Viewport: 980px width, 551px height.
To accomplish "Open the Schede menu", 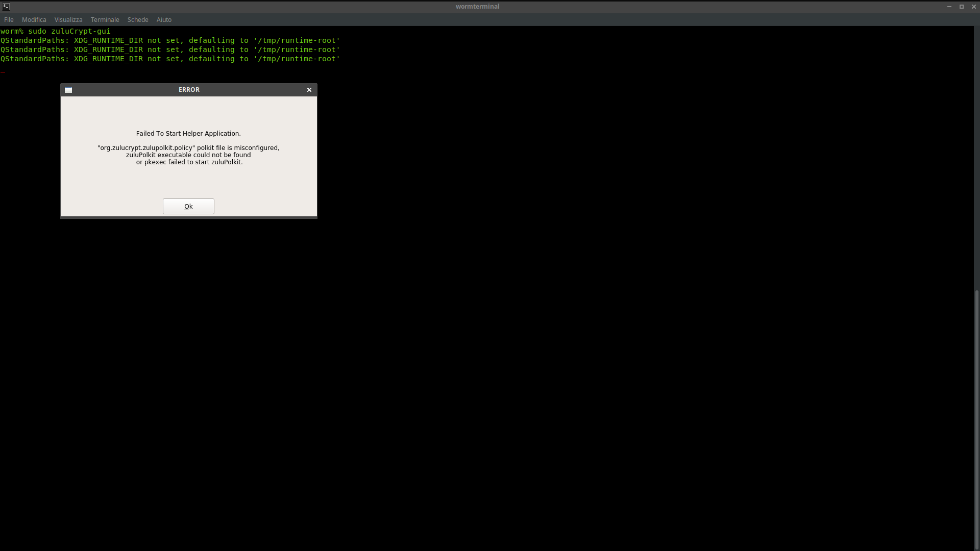I will click(138, 19).
